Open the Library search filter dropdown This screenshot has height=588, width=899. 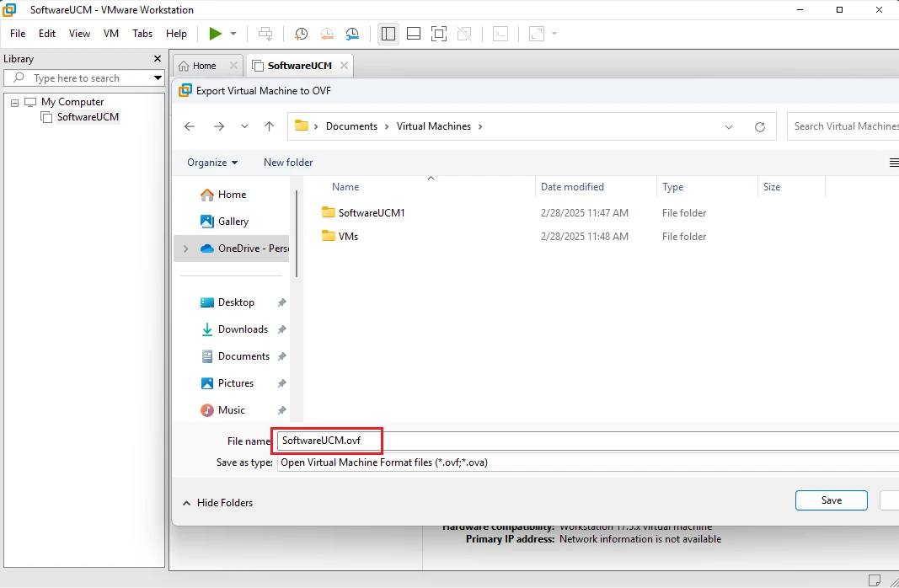(158, 78)
